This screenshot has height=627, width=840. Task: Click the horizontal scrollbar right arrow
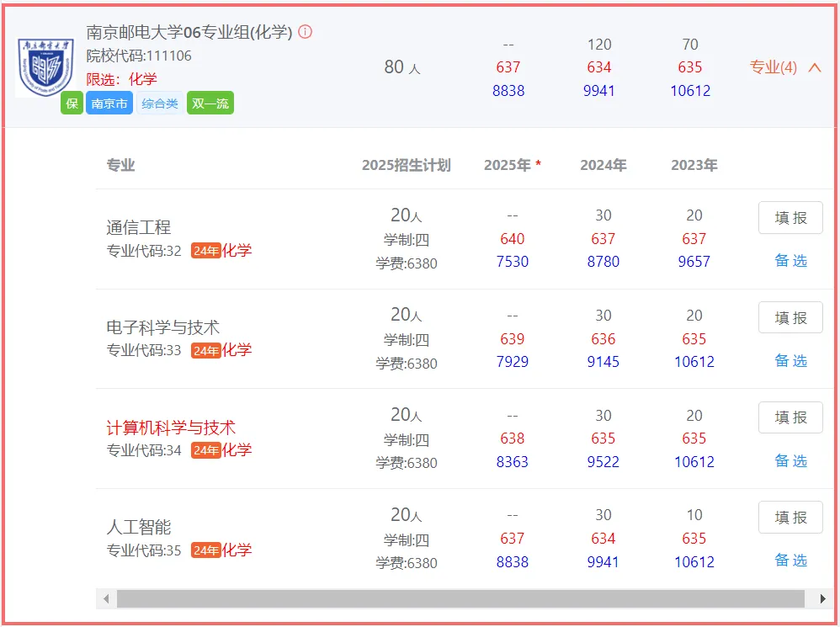(822, 598)
